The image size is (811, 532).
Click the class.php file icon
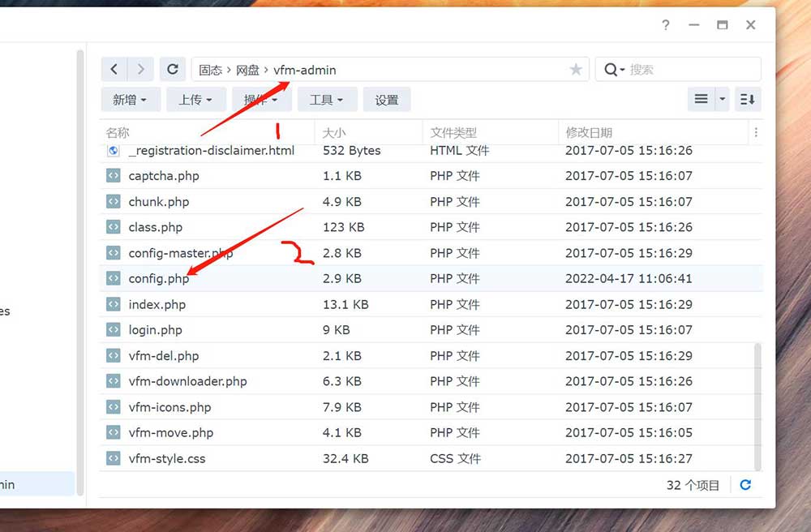click(x=114, y=227)
